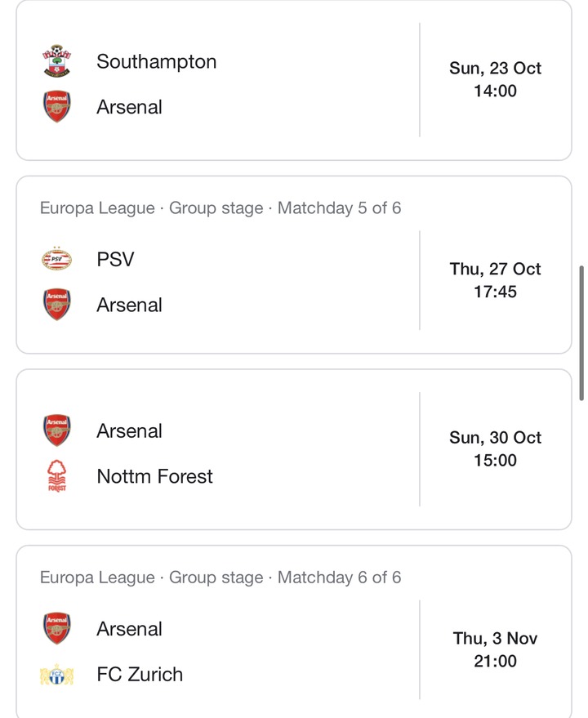Click the FC Zurich club crest
The image size is (588, 718).
[57, 675]
